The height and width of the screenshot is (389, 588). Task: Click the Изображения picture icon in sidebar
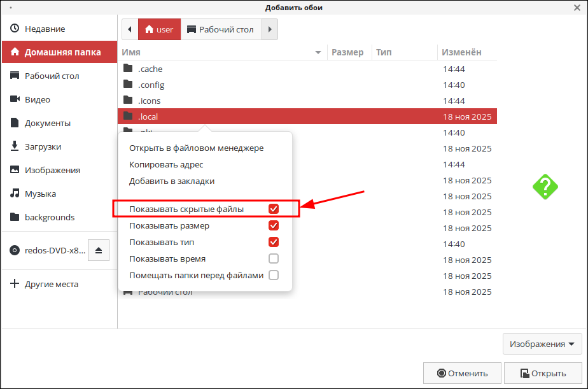coord(15,170)
